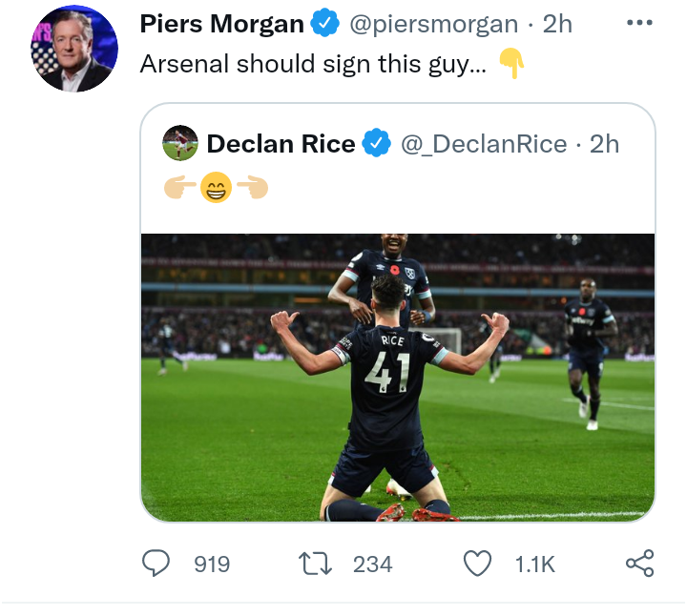Image resolution: width=687 pixels, height=616 pixels.
Task: Open the @_DeclanRice handle link
Action: pos(484,144)
